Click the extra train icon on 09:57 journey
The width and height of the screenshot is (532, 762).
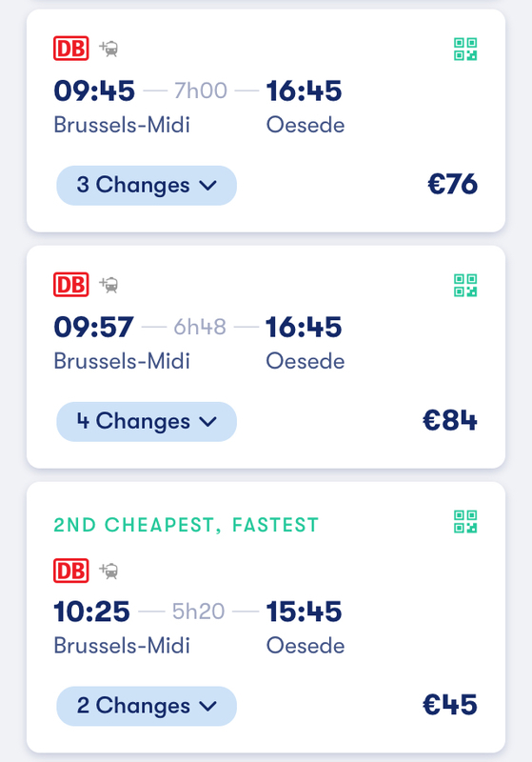109,285
